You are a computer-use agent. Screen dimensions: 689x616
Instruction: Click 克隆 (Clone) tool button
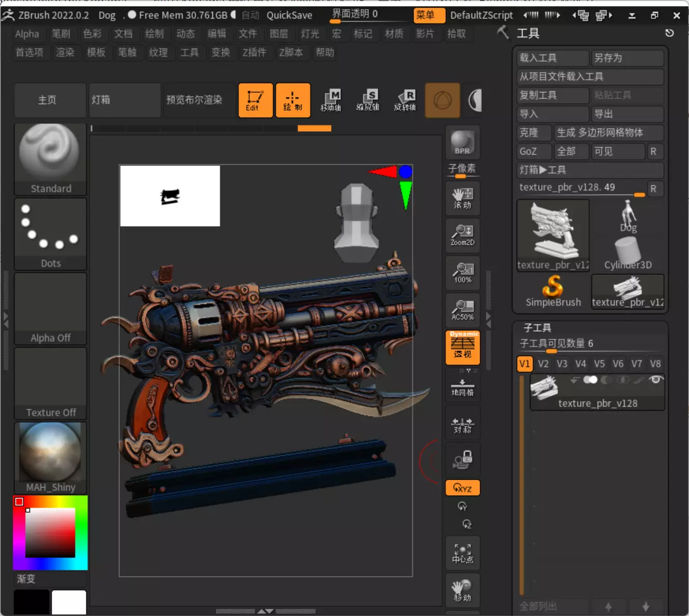click(x=534, y=133)
